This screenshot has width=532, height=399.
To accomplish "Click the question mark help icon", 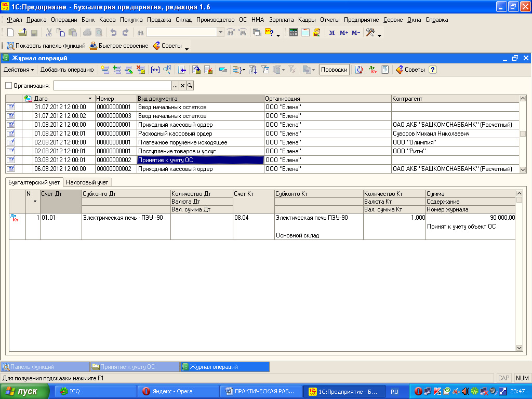I will pos(433,70).
